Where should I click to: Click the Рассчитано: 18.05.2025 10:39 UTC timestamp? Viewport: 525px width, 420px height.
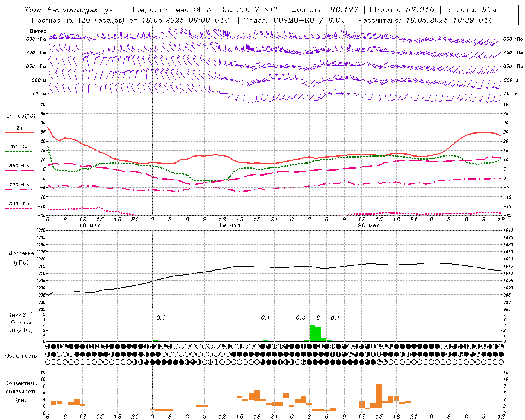point(426,20)
